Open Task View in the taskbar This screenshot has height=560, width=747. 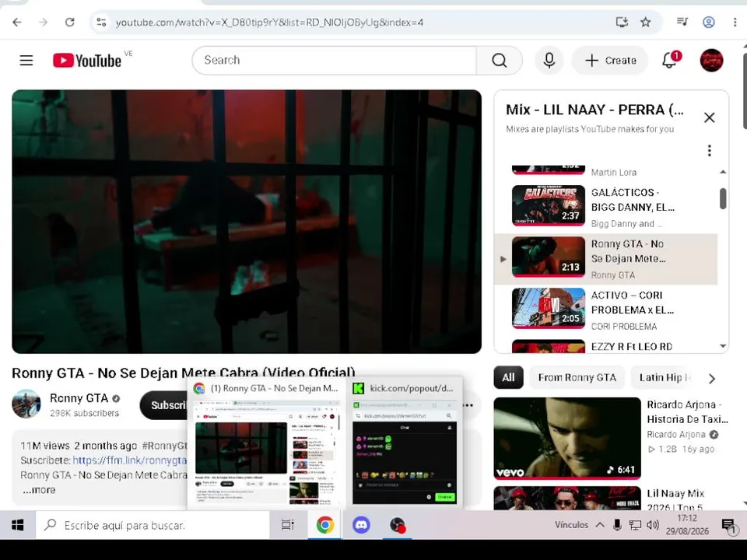pyautogui.click(x=287, y=525)
